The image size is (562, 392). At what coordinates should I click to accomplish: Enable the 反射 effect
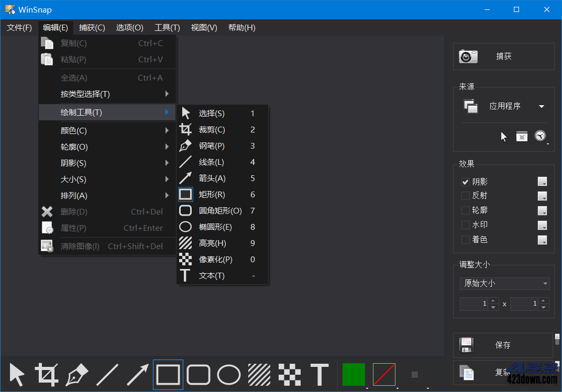(x=465, y=196)
